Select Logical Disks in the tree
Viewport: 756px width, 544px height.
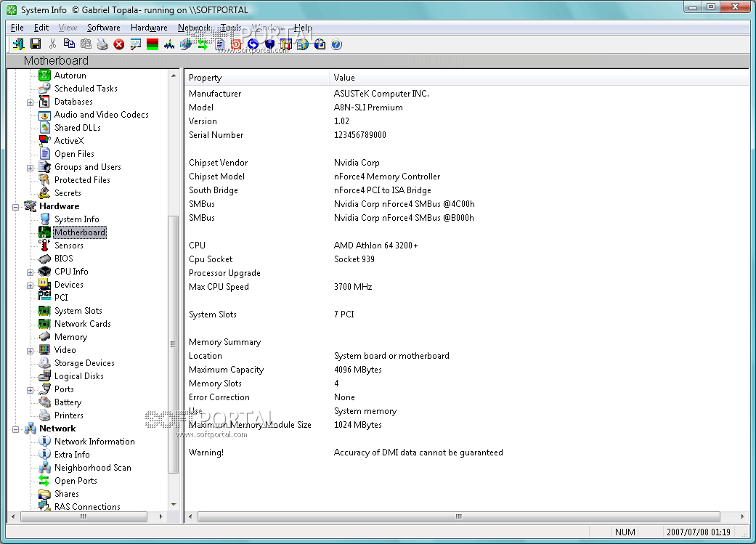click(x=79, y=376)
